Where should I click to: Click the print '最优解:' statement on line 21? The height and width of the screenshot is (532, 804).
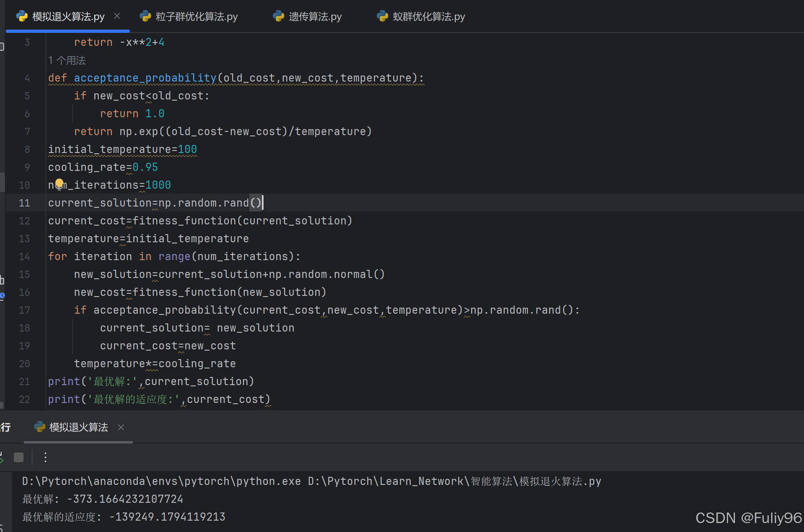[x=151, y=381]
